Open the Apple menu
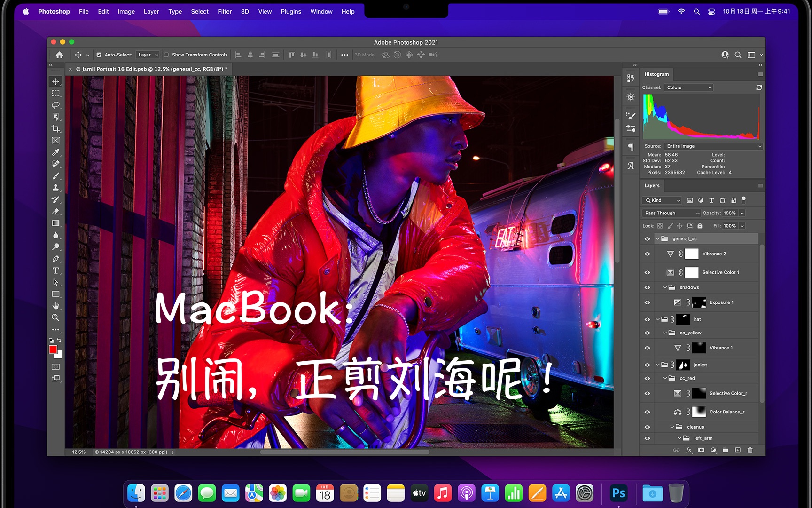This screenshot has width=812, height=508. point(26,11)
